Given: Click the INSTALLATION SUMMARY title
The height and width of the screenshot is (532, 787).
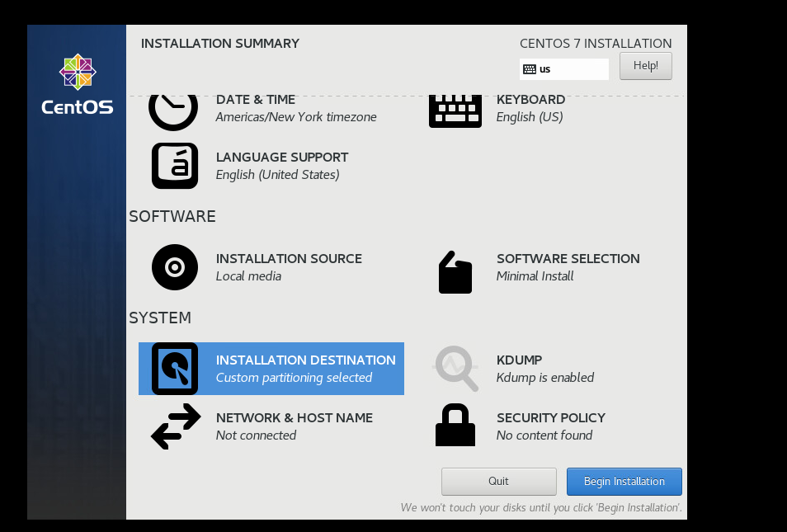Looking at the screenshot, I should (x=219, y=43).
